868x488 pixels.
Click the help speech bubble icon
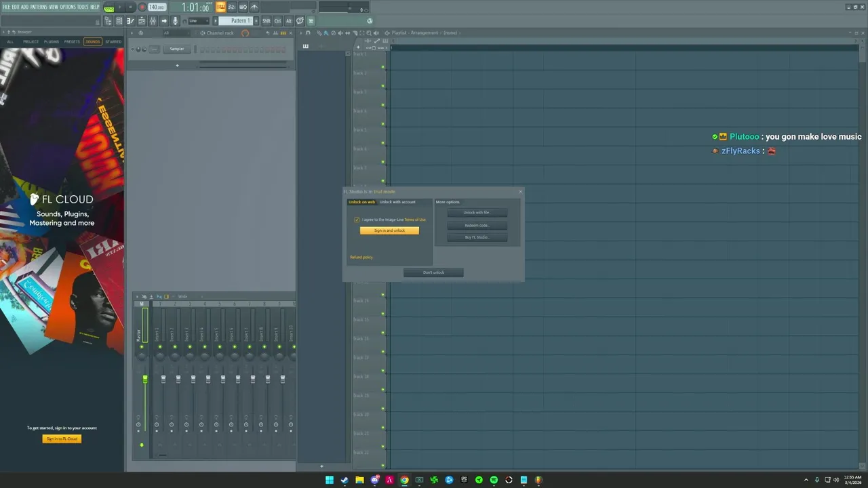300,21
